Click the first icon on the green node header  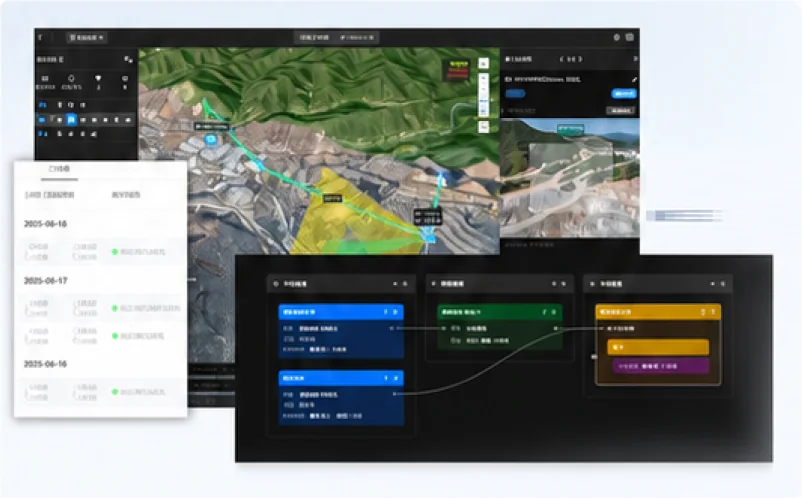544,312
